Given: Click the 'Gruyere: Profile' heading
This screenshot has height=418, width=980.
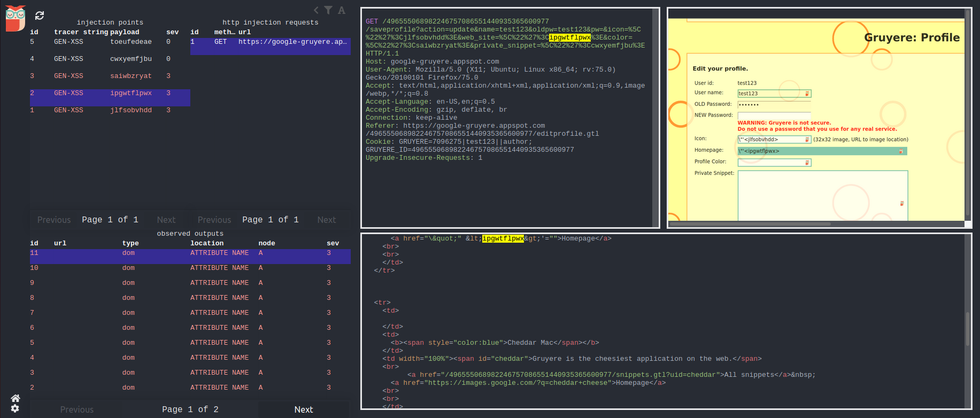Looking at the screenshot, I should pyautogui.click(x=912, y=37).
